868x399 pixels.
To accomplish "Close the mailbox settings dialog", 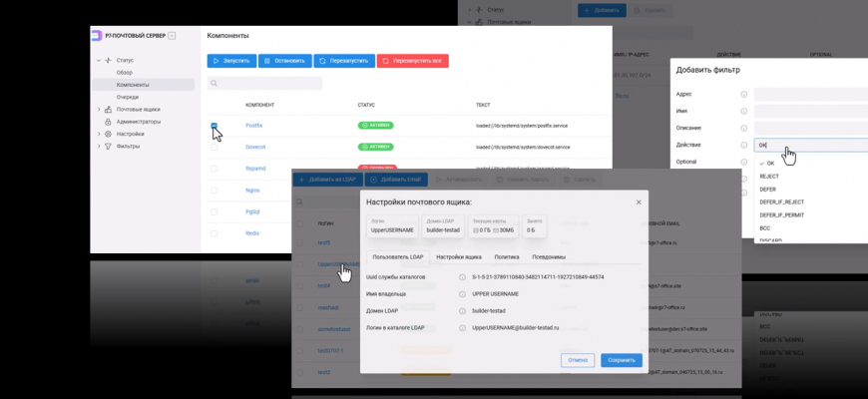I will click(x=639, y=201).
